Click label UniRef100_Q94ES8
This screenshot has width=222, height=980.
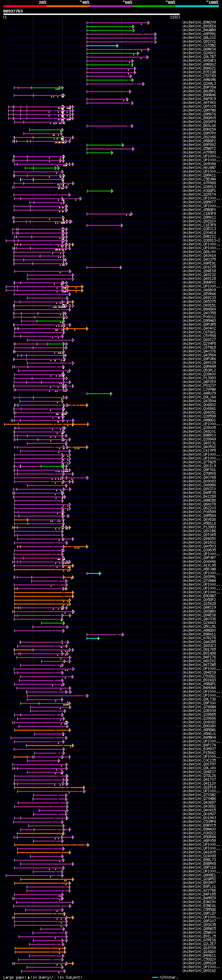[199, 271]
